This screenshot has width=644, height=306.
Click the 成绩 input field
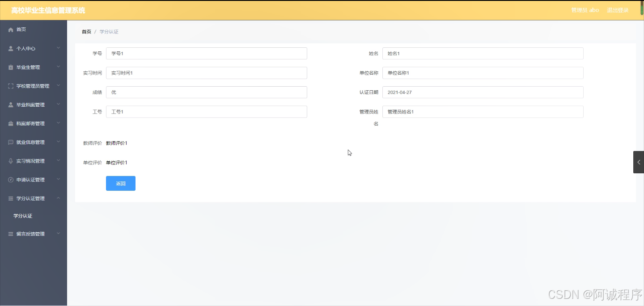tap(207, 92)
